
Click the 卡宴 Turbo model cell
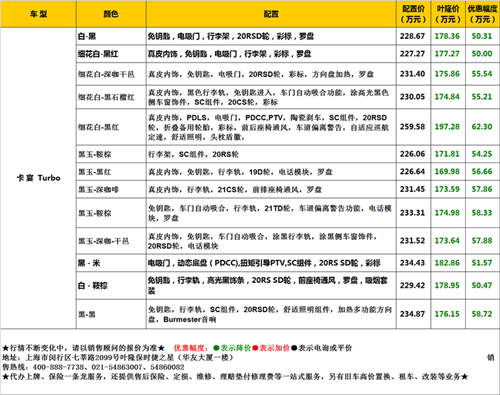pos(38,178)
